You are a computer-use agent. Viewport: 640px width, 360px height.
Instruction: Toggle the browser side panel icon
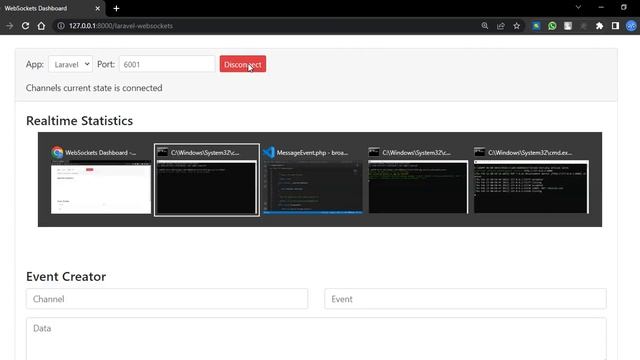615,26
